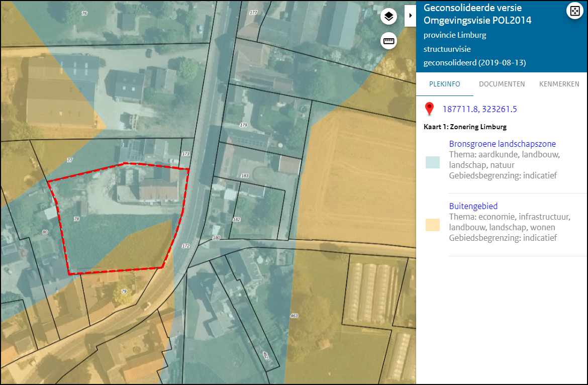Click the teal Bronsgroene legend swatch
This screenshot has height=385, width=588.
coord(433,162)
